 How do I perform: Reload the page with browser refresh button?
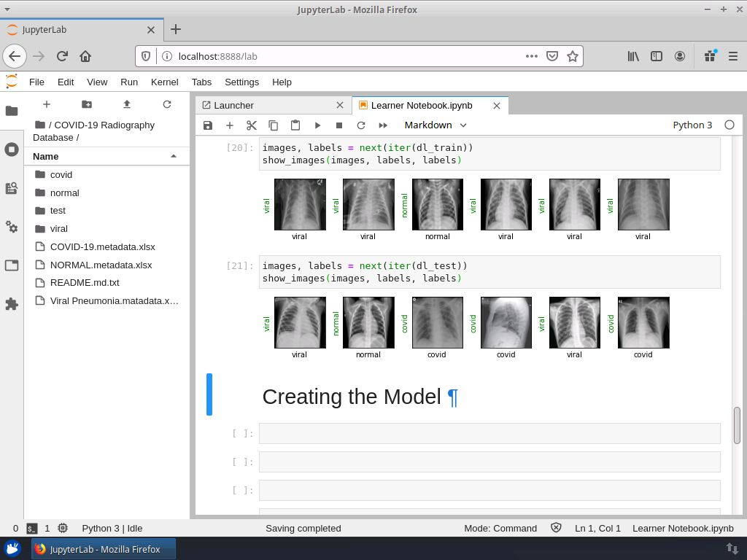(63, 56)
